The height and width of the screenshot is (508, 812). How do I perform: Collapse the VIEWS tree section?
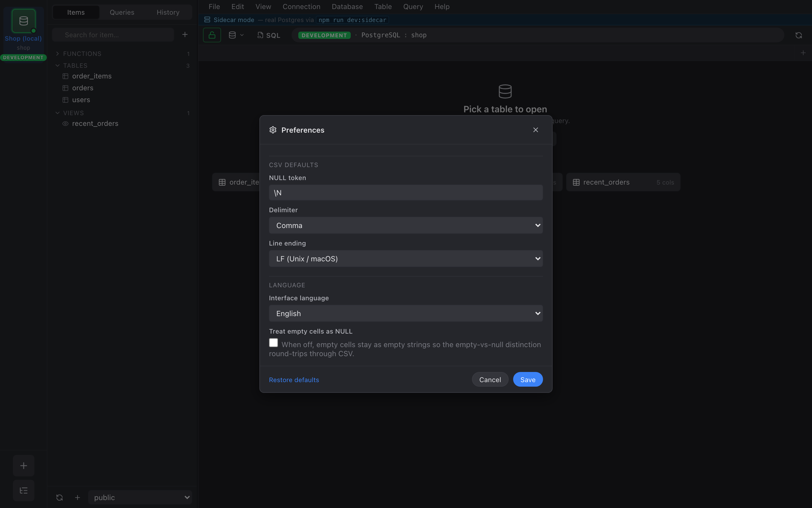click(x=58, y=113)
